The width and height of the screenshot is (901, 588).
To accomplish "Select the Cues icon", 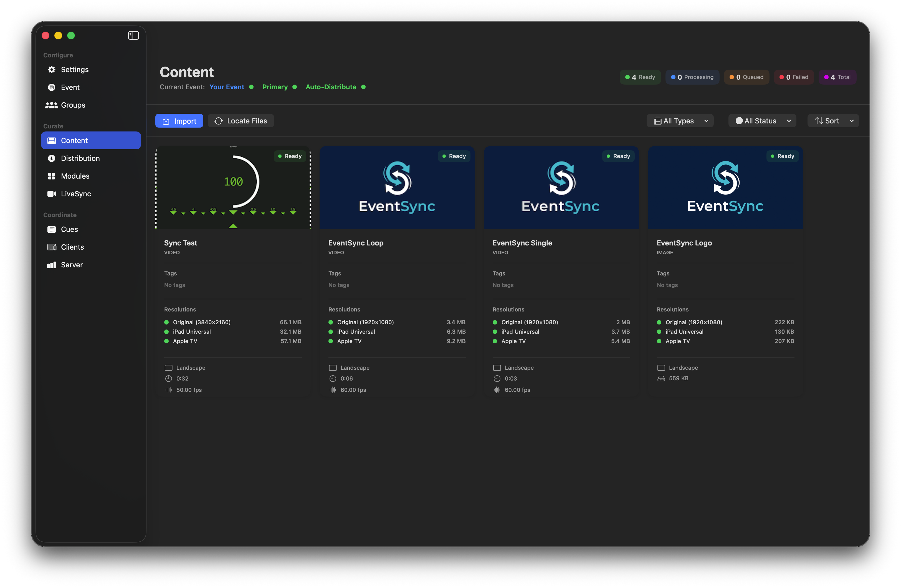I will (x=52, y=229).
